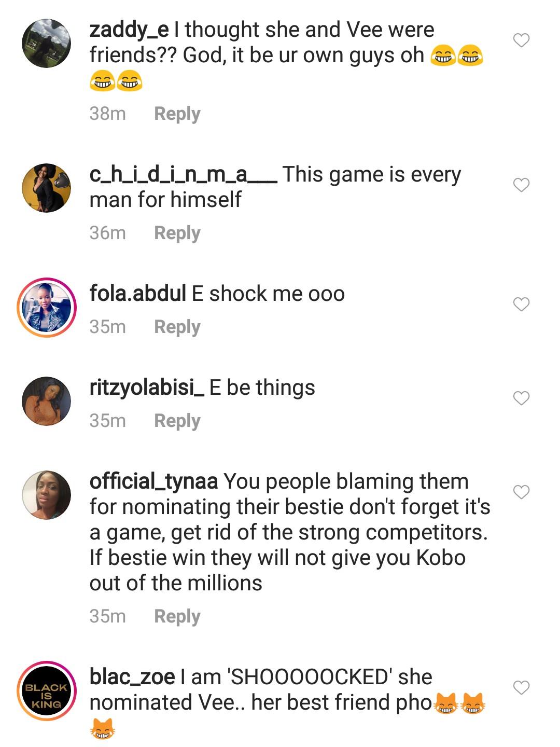Viewport: 560px width, 747px height.
Task: Tap the heart beside blac_zoe's comment
Action: pos(521,687)
